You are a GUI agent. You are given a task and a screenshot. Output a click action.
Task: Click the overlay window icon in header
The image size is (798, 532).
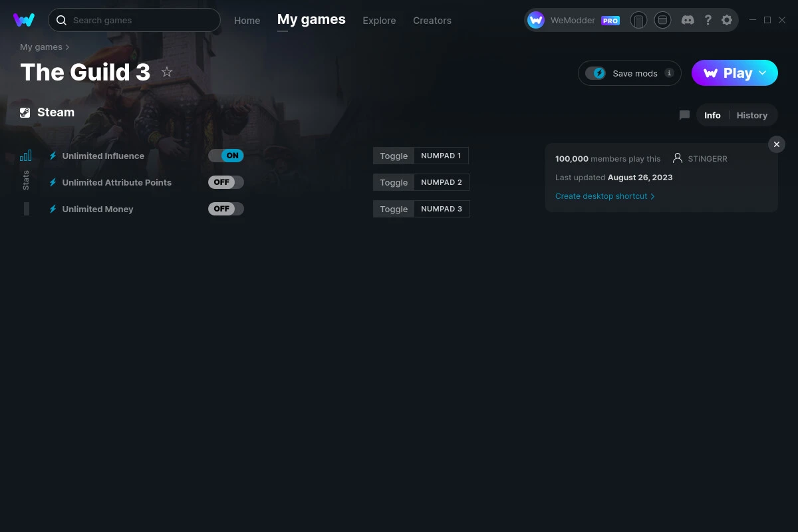(662, 20)
